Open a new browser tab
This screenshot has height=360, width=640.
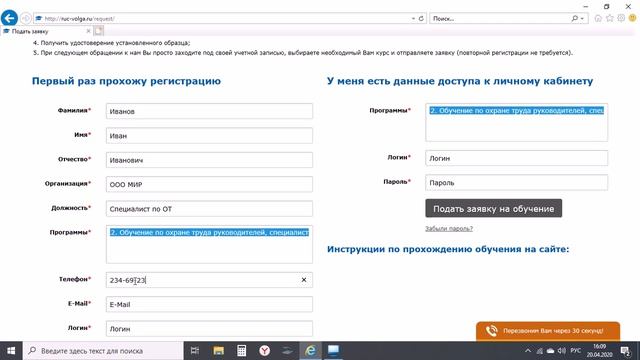tap(99, 31)
